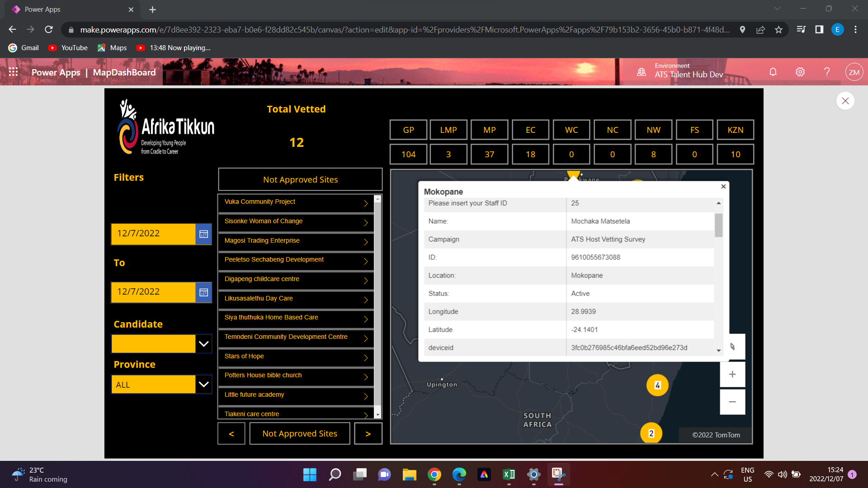The height and width of the screenshot is (488, 868).
Task: Expand the Vuka Community Project entry
Action: click(365, 203)
